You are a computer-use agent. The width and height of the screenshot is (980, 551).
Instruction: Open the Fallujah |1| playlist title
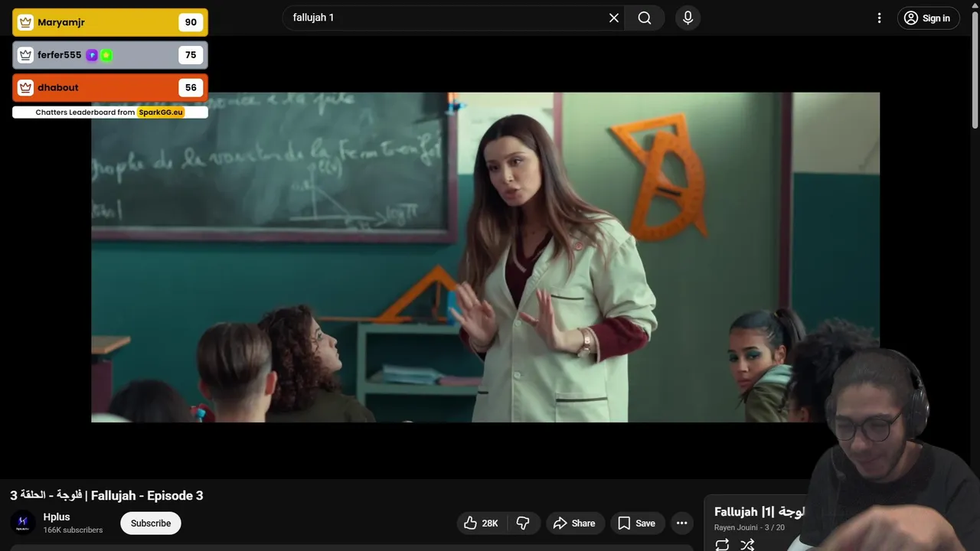coord(759,511)
